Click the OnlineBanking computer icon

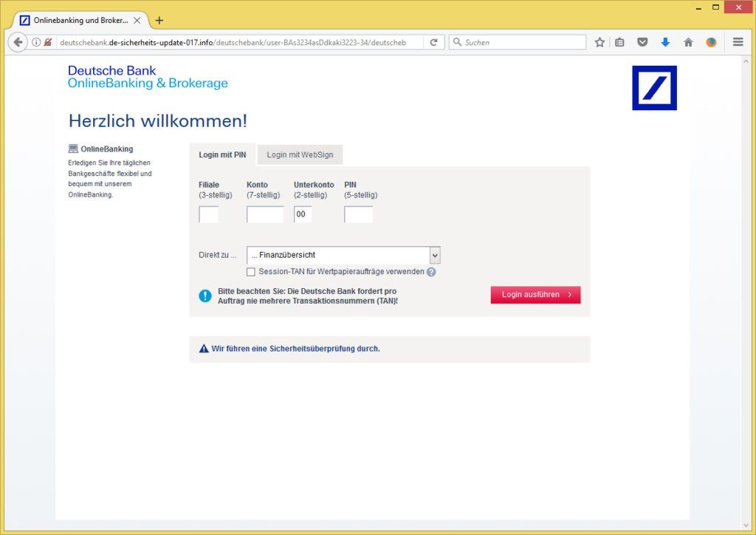(x=73, y=149)
